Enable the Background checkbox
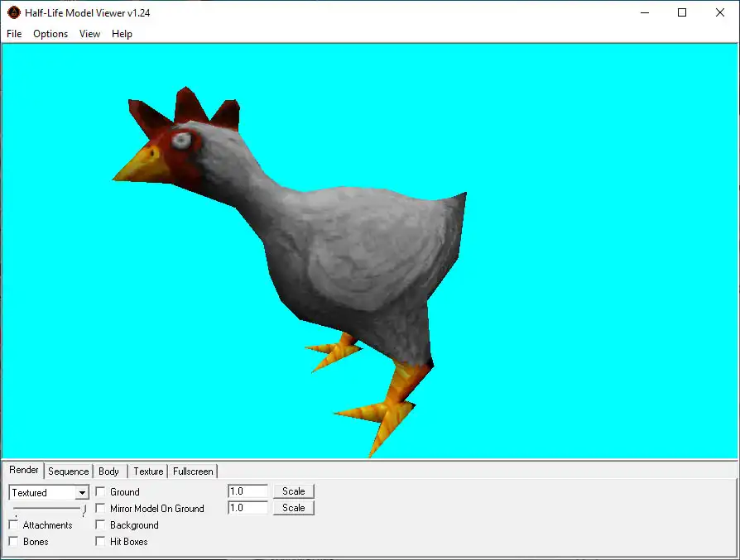740x560 pixels. pos(101,525)
